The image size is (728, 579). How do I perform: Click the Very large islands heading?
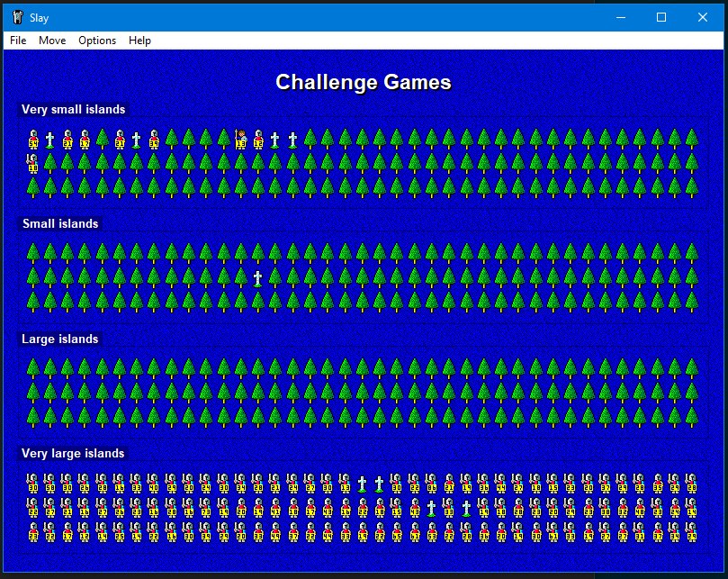73,453
